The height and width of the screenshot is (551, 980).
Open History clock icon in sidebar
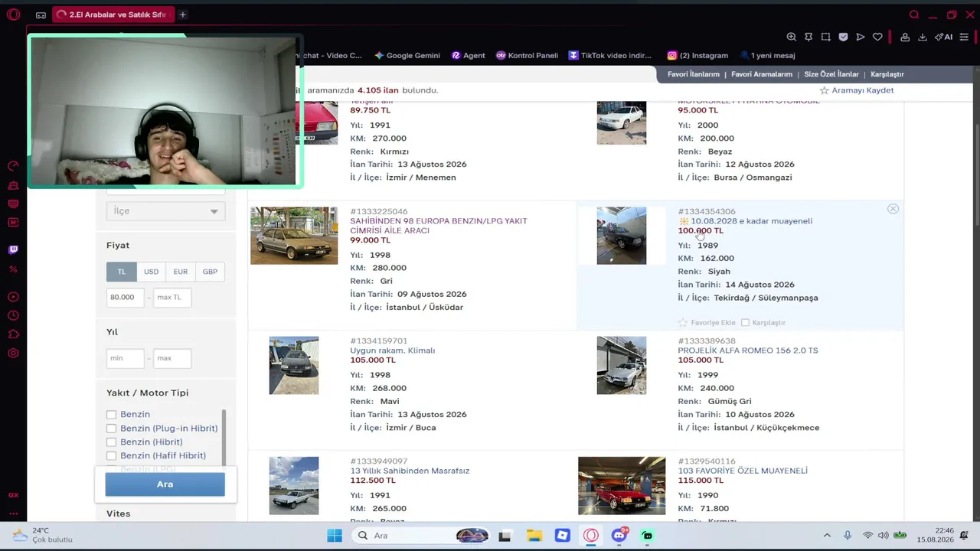[x=13, y=315]
